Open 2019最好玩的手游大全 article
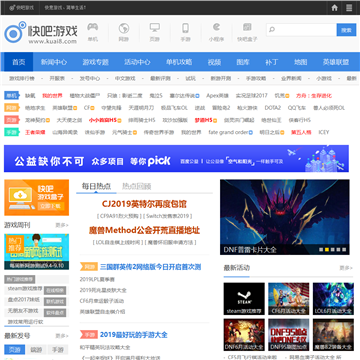Screen dimensions: 360x360 pyautogui.click(x=134, y=335)
